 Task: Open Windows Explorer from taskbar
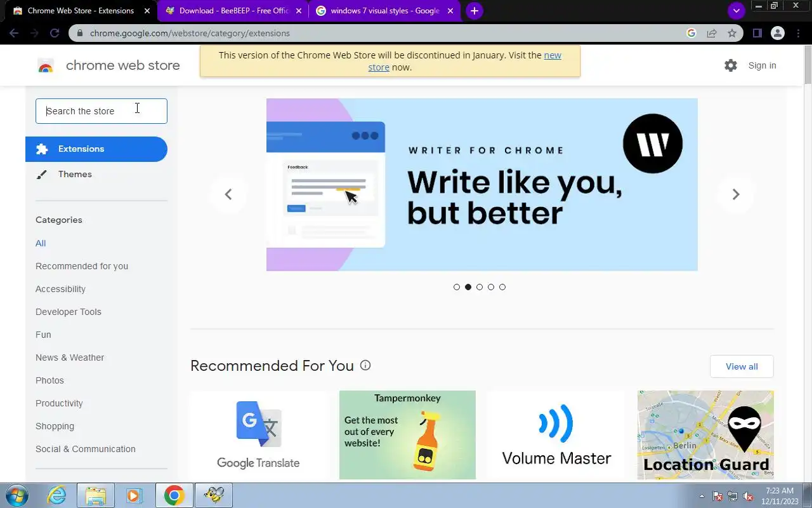(95, 495)
